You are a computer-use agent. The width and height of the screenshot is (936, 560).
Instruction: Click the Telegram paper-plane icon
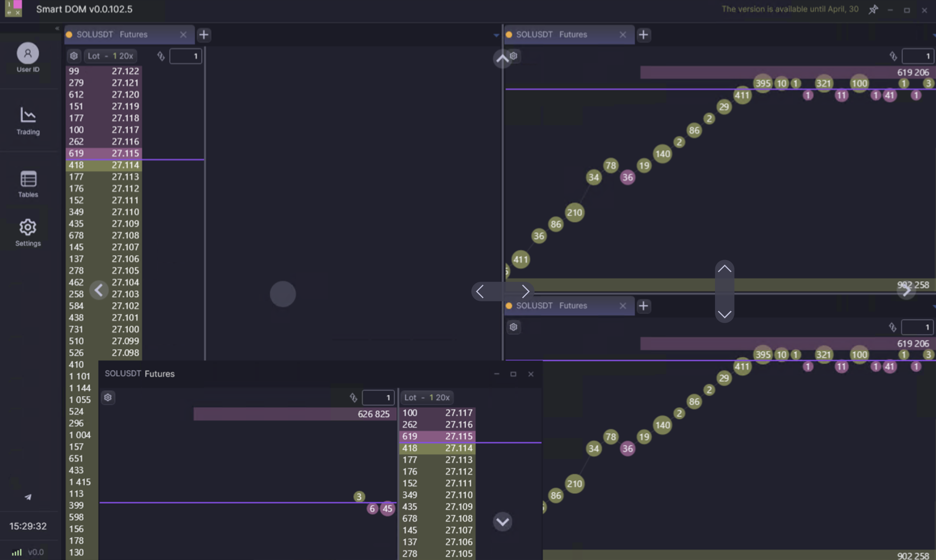[x=28, y=497]
